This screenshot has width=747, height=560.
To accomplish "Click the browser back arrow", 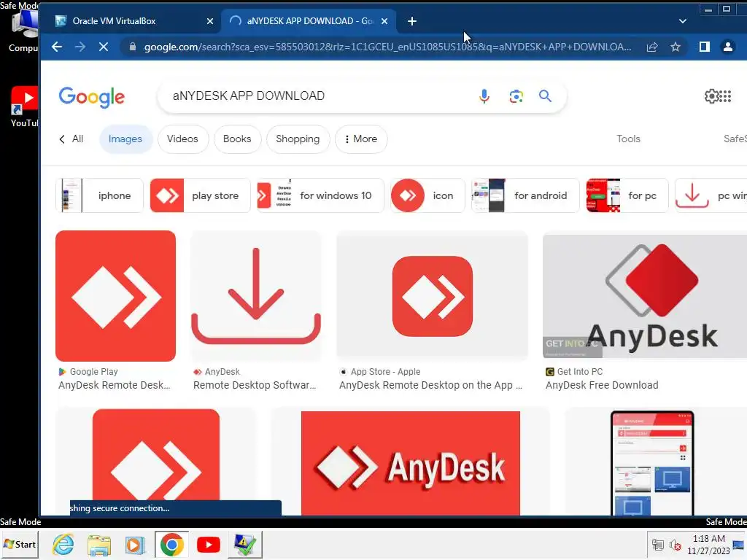I will (57, 47).
